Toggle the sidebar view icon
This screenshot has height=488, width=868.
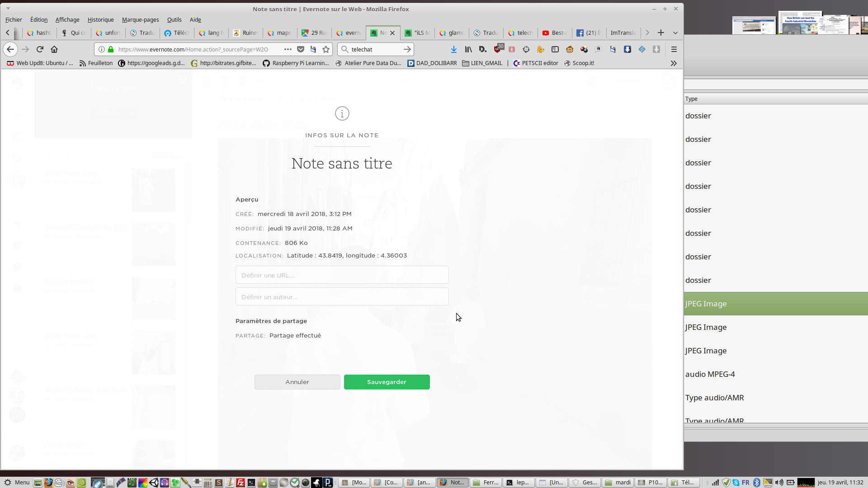[x=555, y=49]
